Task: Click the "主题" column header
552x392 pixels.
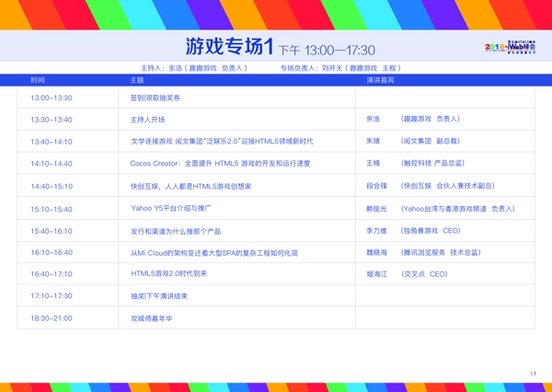Action: click(137, 80)
